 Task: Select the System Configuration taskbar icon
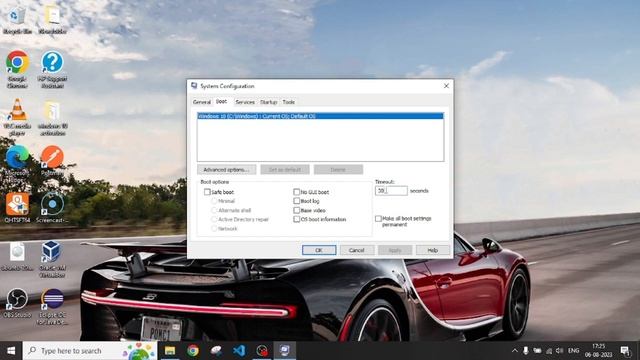coord(284,351)
